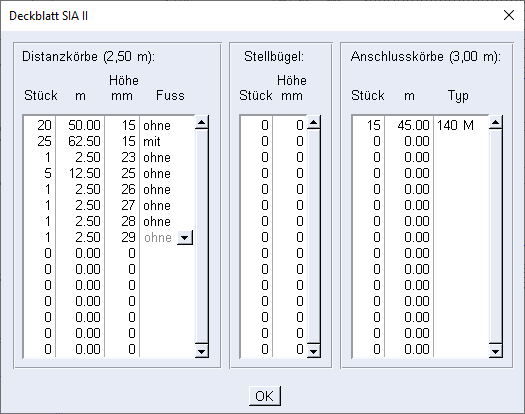This screenshot has height=414, width=525.
Task: Select the Höhe cell showing 23
Action: pos(122,157)
